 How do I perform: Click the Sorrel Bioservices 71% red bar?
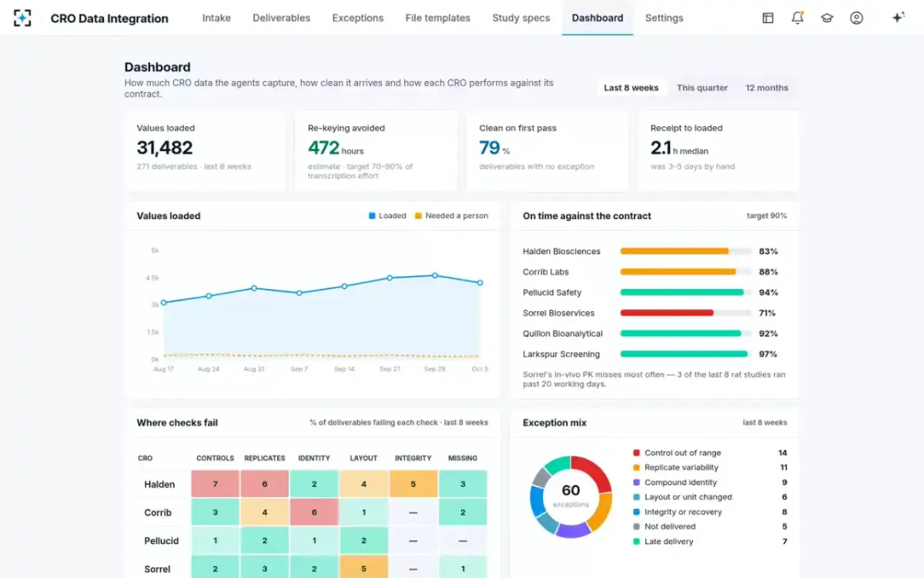pos(667,313)
